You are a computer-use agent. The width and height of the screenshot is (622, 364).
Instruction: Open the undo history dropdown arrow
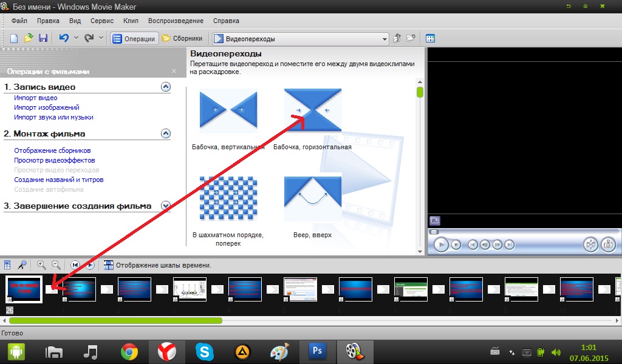[76, 38]
